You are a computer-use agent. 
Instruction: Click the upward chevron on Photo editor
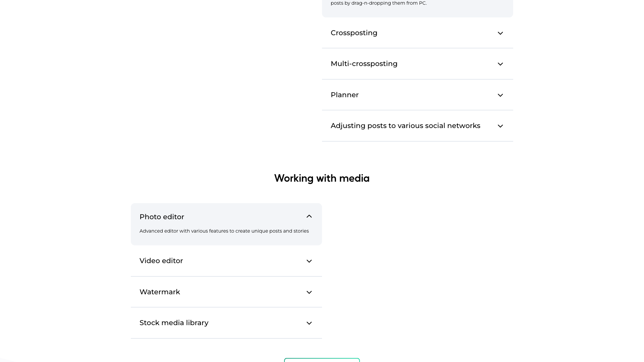click(309, 217)
